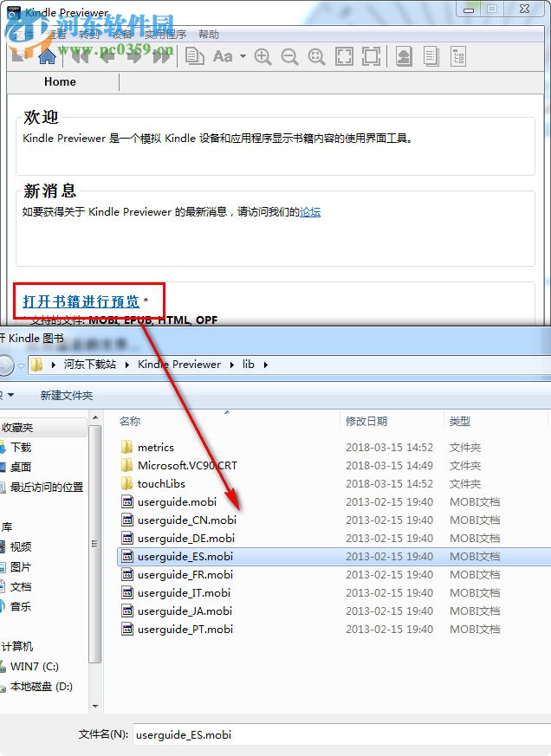Click the fit-page frame icon
The height and width of the screenshot is (756, 551).
click(x=371, y=56)
